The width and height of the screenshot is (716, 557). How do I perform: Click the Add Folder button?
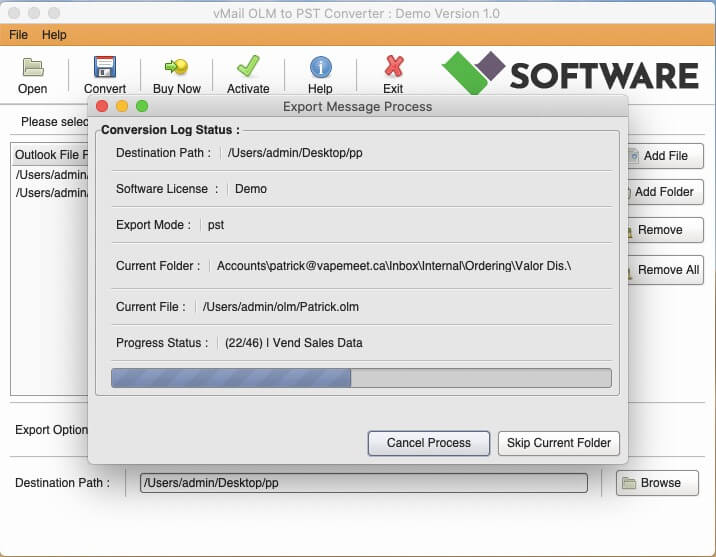(x=665, y=192)
